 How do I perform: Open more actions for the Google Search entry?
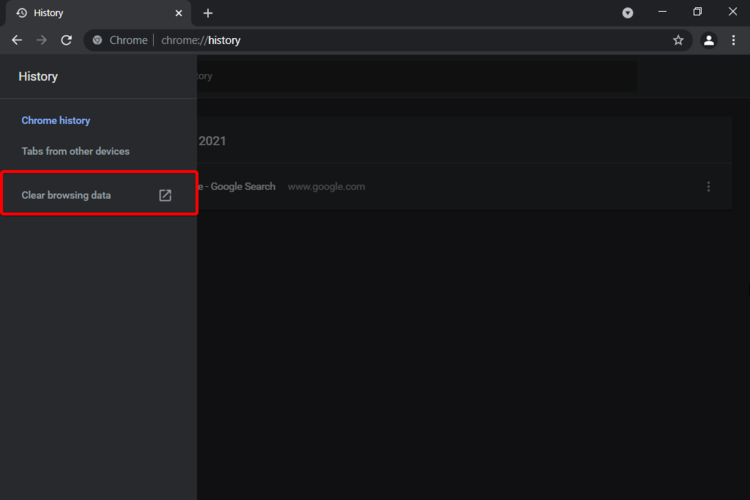pos(708,187)
